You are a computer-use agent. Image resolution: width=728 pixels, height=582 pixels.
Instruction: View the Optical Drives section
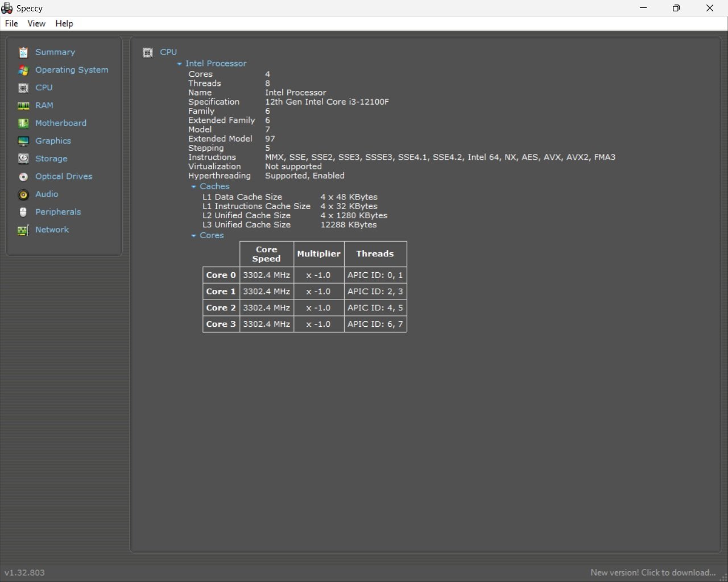[x=64, y=176]
